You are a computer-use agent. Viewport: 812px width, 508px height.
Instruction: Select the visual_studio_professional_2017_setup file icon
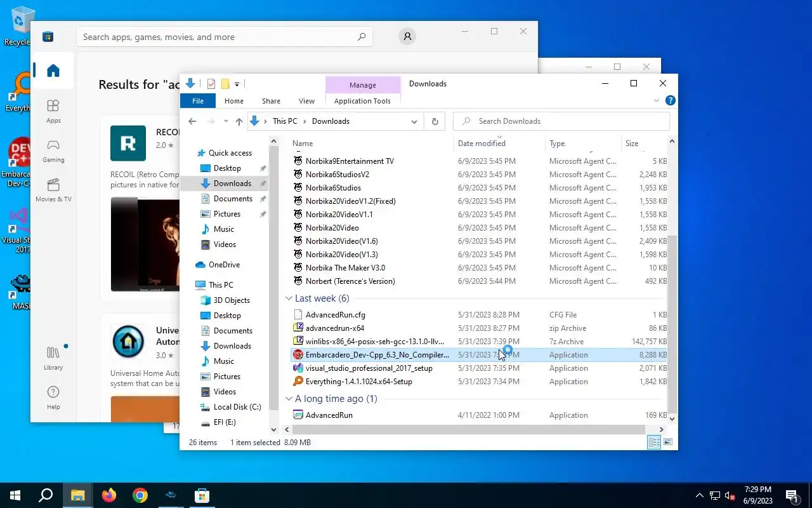tap(298, 368)
